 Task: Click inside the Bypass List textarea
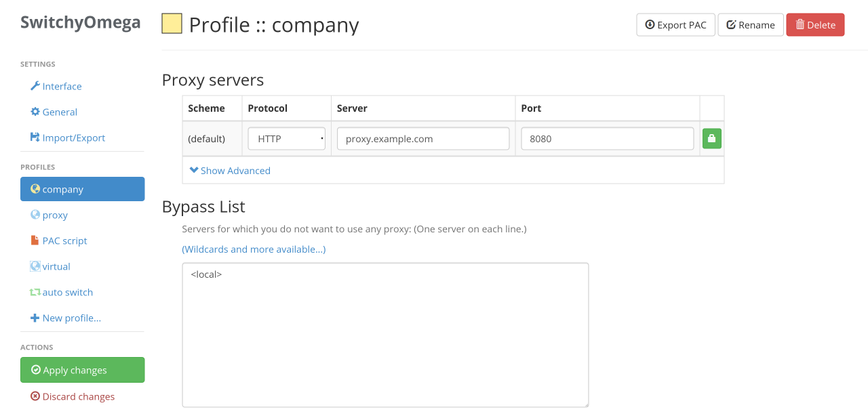[385, 335]
